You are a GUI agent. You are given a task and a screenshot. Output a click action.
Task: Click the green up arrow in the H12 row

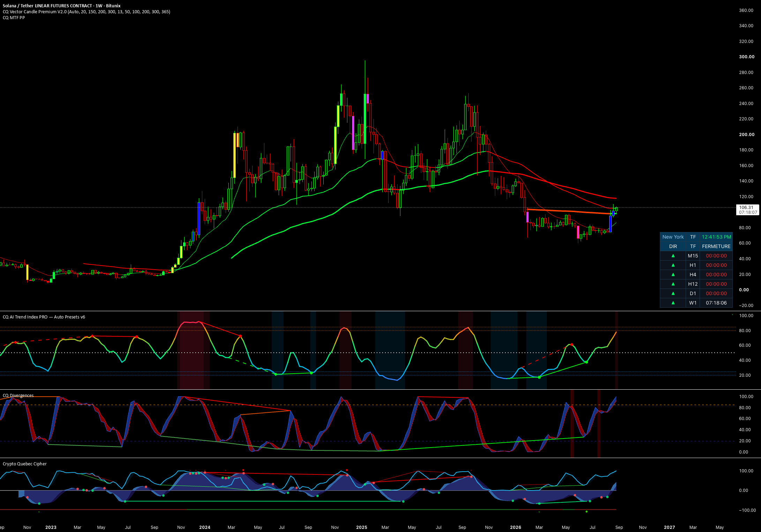pos(673,284)
